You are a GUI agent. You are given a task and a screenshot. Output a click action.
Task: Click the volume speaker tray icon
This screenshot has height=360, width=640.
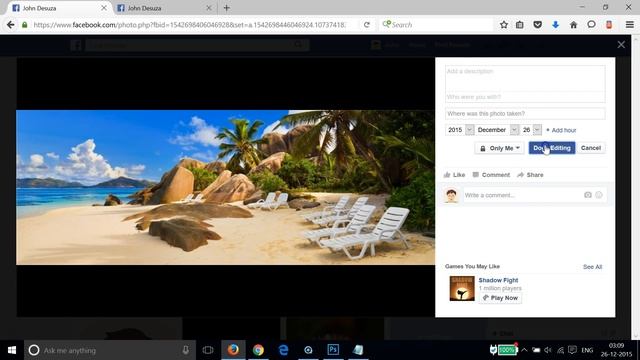coord(548,350)
